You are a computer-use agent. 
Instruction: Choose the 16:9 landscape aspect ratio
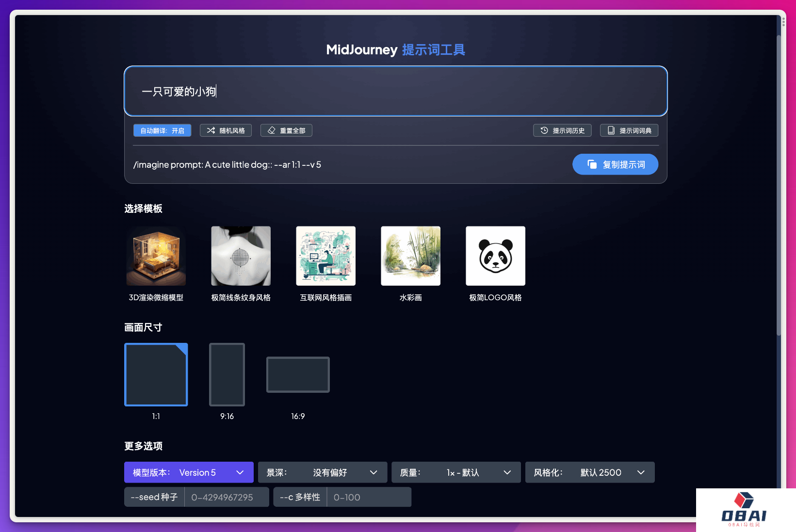click(298, 374)
